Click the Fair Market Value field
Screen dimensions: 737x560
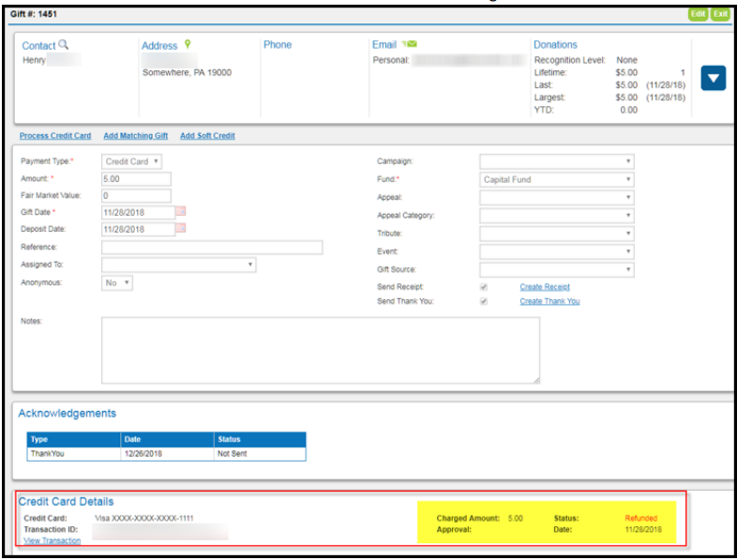[136, 196]
